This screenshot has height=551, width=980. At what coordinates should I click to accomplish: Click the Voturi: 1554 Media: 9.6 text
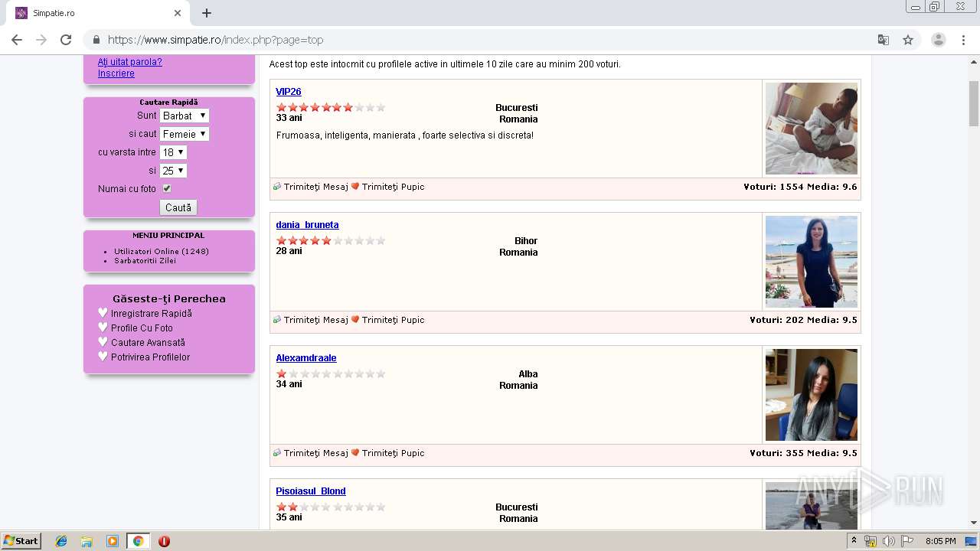pyautogui.click(x=800, y=187)
